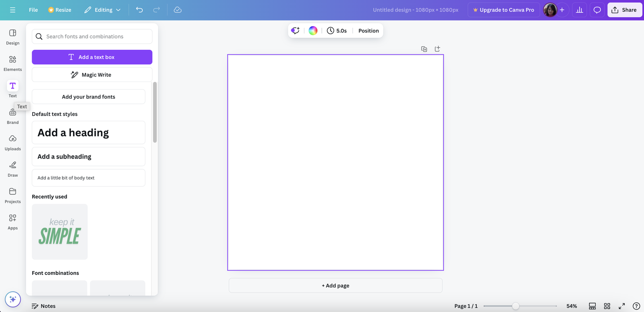Open the Apps sidebar tab
Image resolution: width=644 pixels, height=312 pixels.
[13, 222]
